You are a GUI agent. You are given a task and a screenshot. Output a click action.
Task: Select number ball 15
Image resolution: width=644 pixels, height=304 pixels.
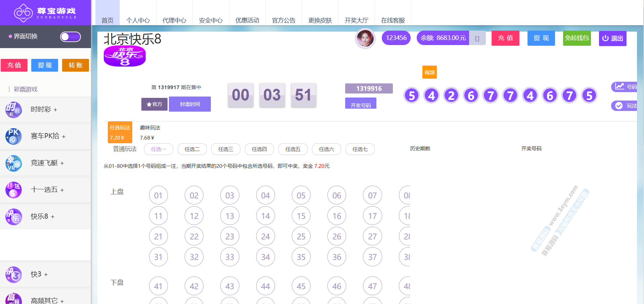[301, 216]
